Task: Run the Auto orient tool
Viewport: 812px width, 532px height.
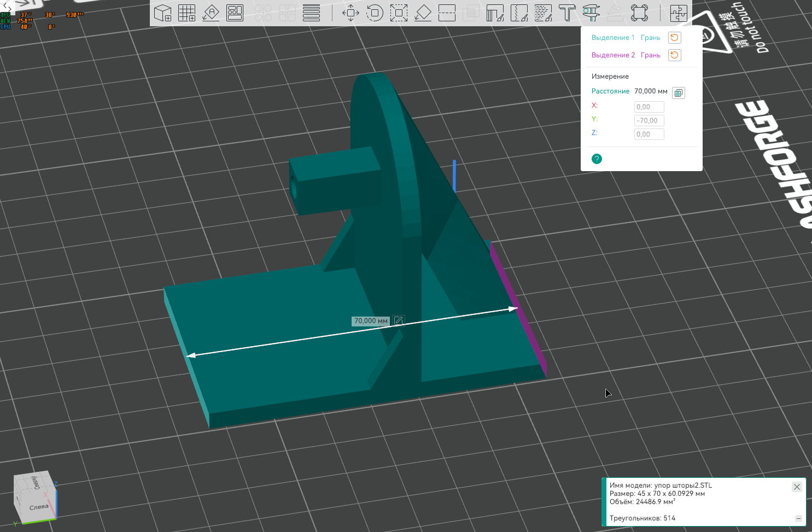Action: tap(211, 13)
